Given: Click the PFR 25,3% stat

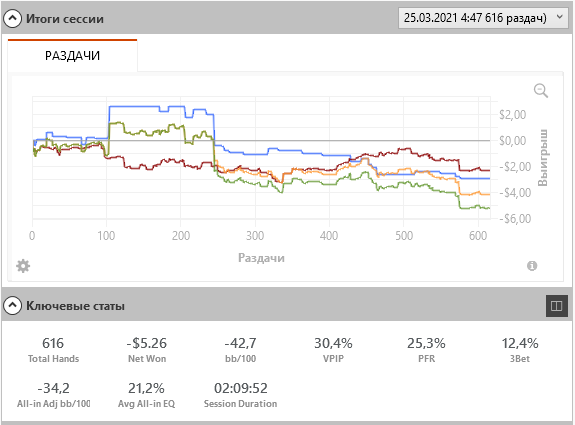Looking at the screenshot, I should coord(426,349).
